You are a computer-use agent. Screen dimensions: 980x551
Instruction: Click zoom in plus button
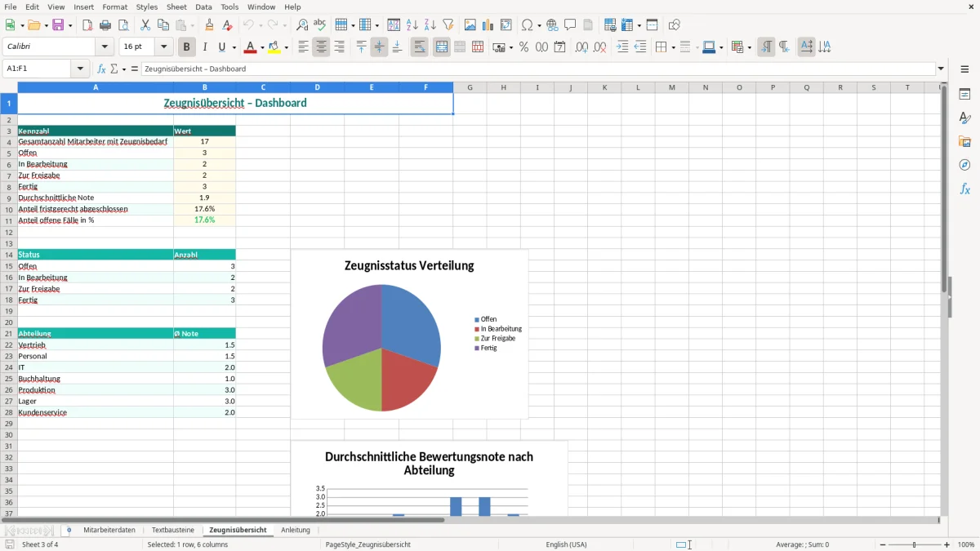click(947, 544)
